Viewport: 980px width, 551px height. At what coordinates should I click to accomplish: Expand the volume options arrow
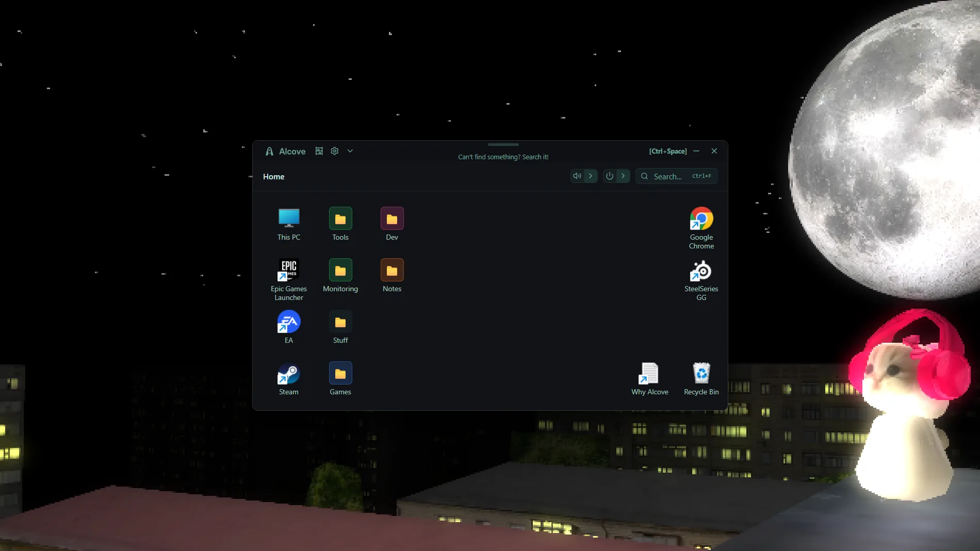tap(591, 176)
